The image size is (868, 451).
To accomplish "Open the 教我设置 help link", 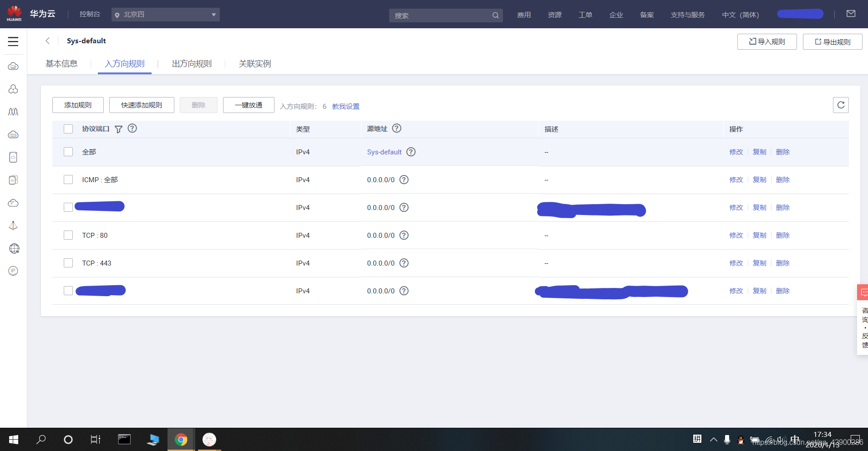I will (x=345, y=106).
